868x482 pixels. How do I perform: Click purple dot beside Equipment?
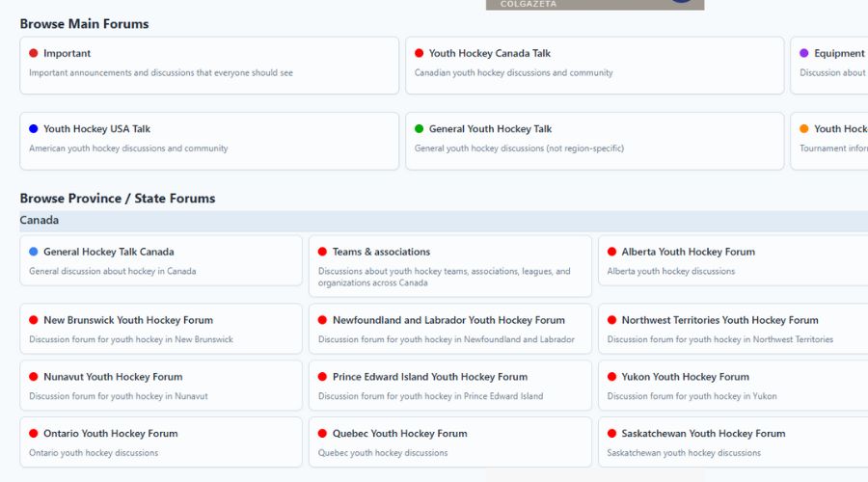coord(804,53)
